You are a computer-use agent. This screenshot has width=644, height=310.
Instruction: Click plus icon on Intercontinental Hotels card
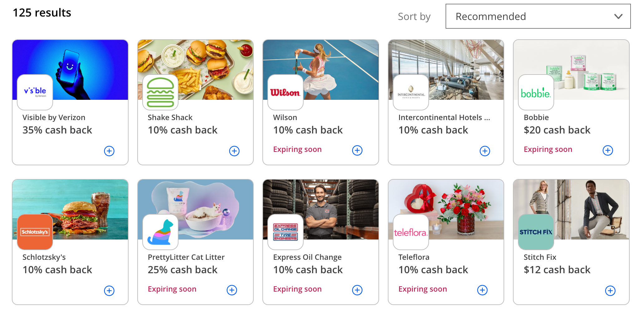485,151
